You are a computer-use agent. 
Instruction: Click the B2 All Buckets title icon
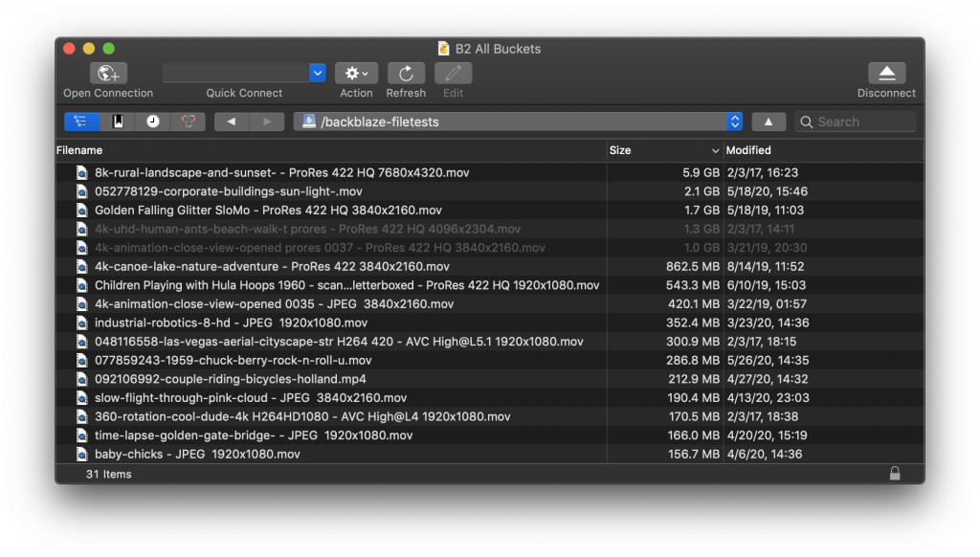click(x=443, y=49)
